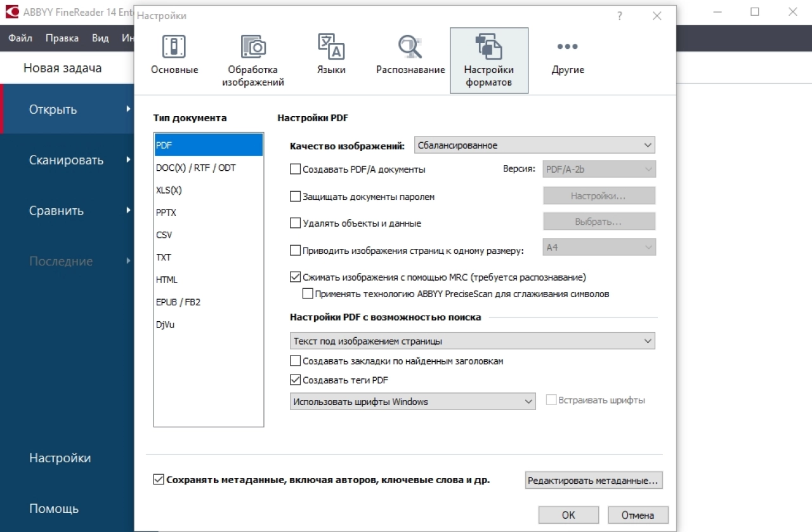This screenshot has height=532, width=812.
Task: Click the password Настройки... button
Action: pyautogui.click(x=599, y=196)
